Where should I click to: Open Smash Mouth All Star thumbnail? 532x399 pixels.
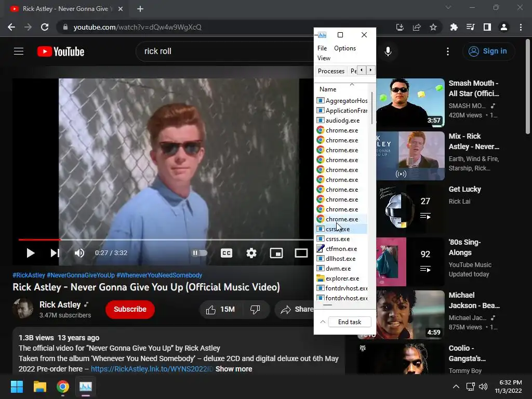coord(410,103)
